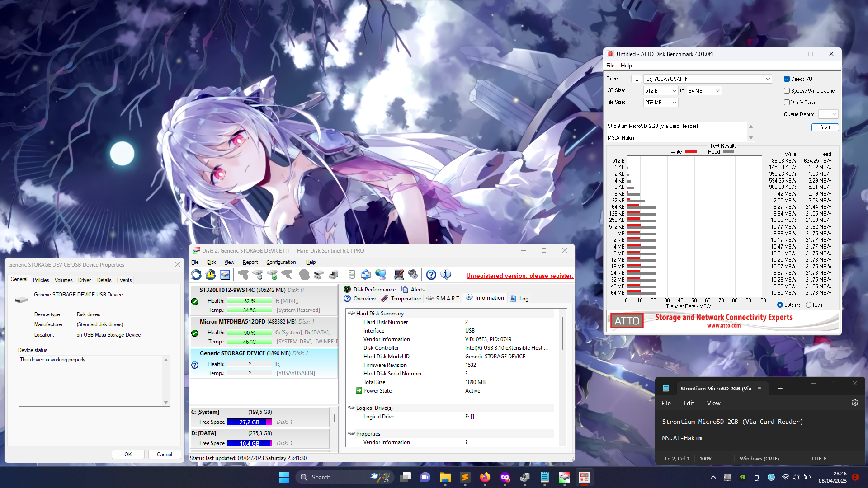Click Start button in ATTO Disk Benchmark
Screen dimensions: 868x488
[x=825, y=127]
